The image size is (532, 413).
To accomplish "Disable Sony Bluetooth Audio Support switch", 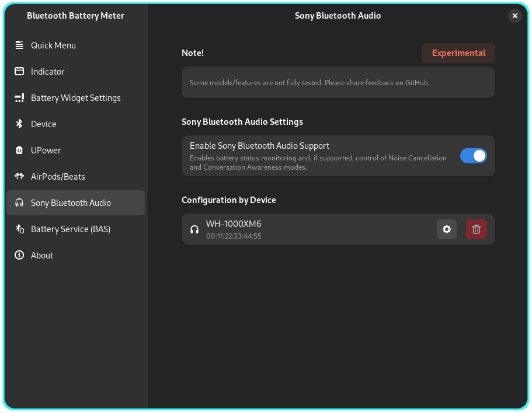I will click(x=473, y=156).
